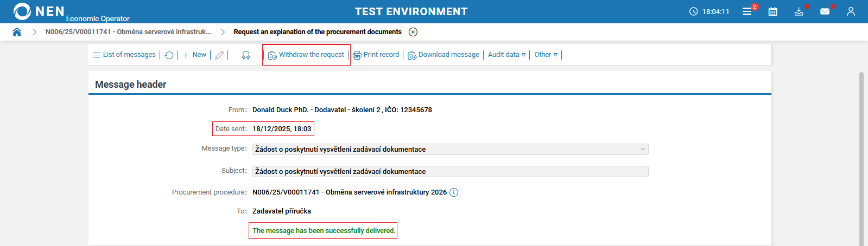This screenshot has height=246, width=868.
Task: Click the Subject input field
Action: [450, 171]
